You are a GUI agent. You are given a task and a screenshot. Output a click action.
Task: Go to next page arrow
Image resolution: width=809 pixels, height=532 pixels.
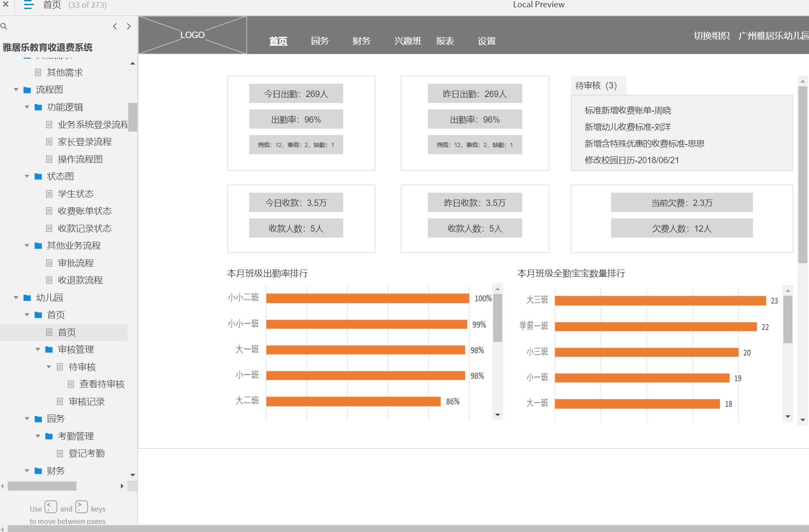click(129, 26)
